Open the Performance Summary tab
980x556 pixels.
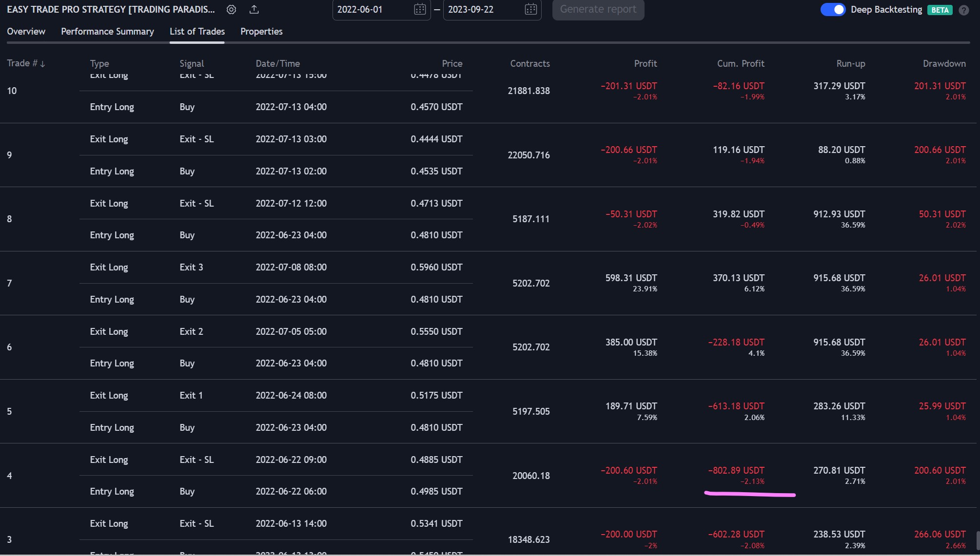coord(107,32)
